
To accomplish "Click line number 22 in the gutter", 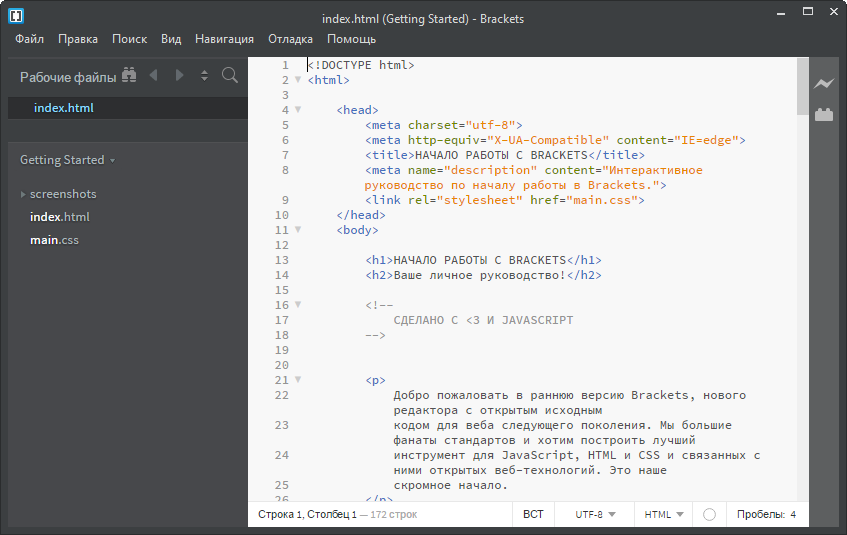I will point(281,395).
